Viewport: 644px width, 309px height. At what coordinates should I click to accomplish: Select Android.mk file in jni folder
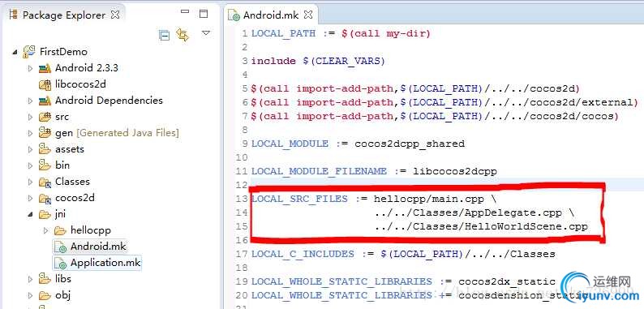pos(98,247)
